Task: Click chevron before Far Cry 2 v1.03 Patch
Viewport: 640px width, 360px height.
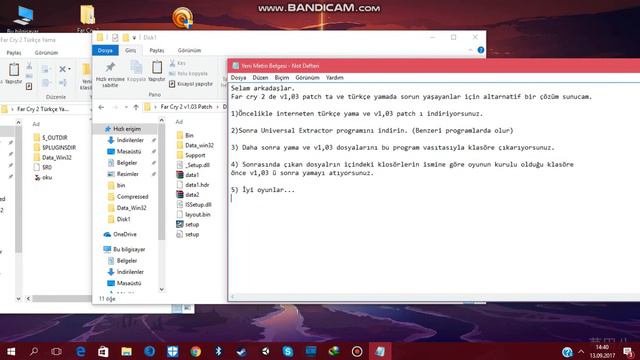Action: [x=156, y=107]
